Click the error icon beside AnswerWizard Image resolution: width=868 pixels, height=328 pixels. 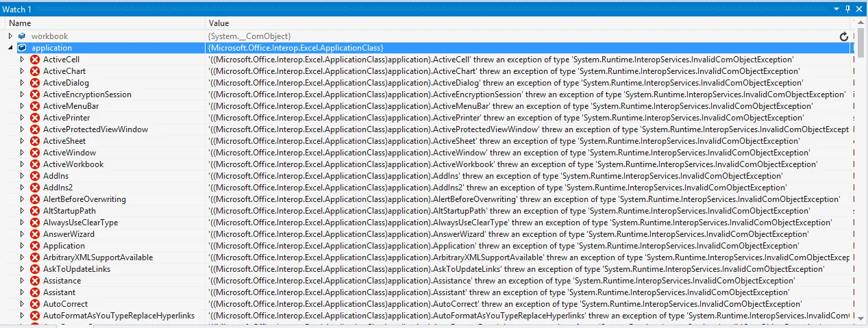click(x=35, y=234)
